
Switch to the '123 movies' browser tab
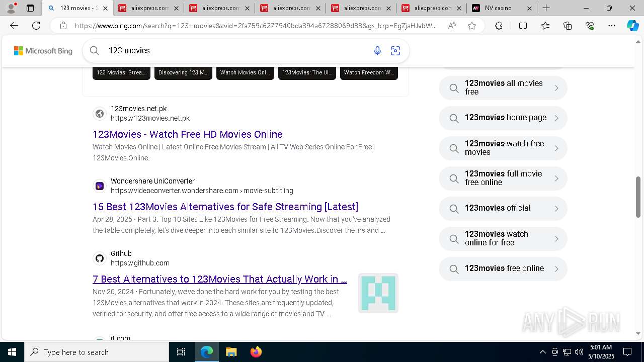pos(77,8)
